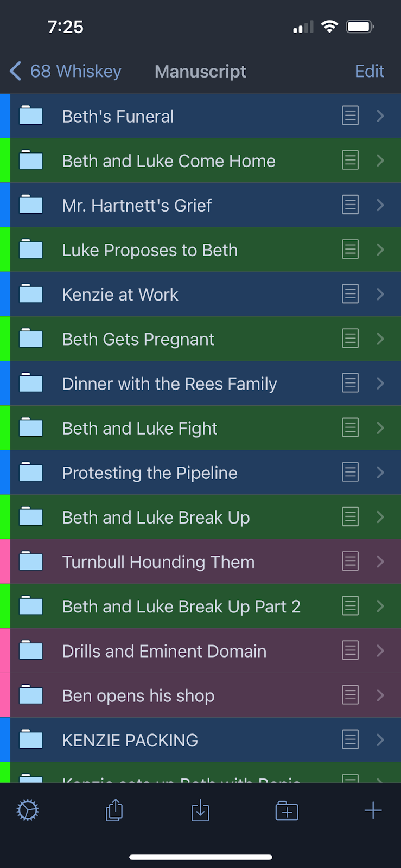Open Beth and Luke Break Up Part 2
Image resolution: width=401 pixels, height=868 pixels.
[x=181, y=606]
